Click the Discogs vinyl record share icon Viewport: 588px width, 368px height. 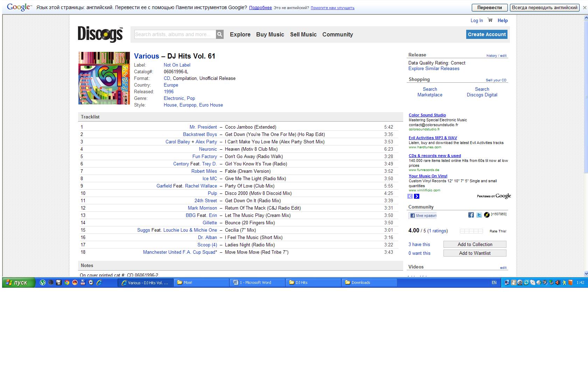(x=486, y=215)
